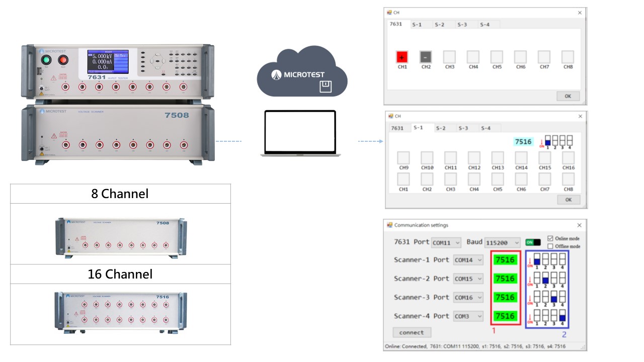Toggle CH4 in the S-1-active CH window
Image resolution: width=644 pixels, height=362 pixels.
pos(474,179)
